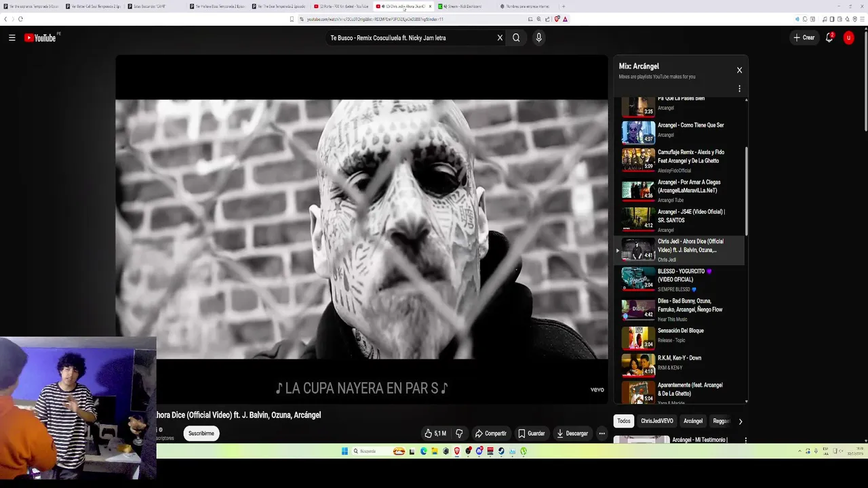Viewport: 868px width, 488px height.
Task: Open uTorrent from the taskbar
Action: click(524, 451)
